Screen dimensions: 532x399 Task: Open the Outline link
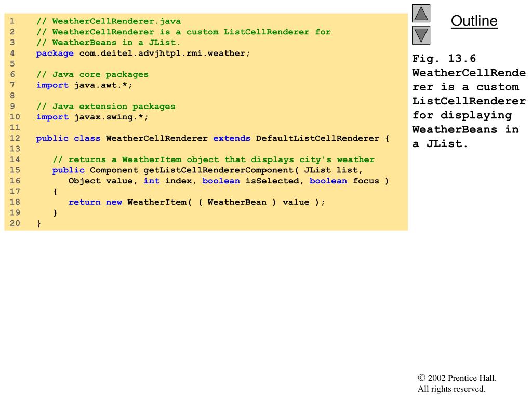[x=474, y=21]
